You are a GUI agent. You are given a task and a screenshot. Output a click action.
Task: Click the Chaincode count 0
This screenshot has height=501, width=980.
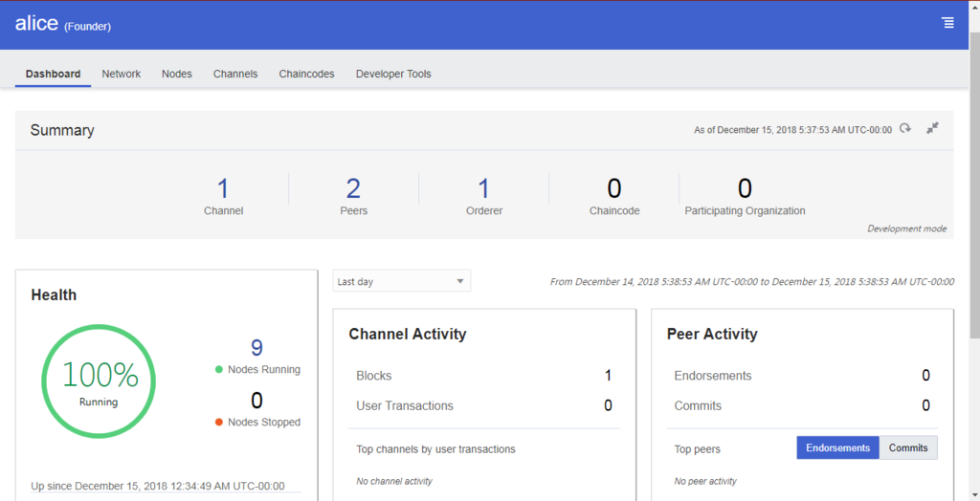[614, 189]
